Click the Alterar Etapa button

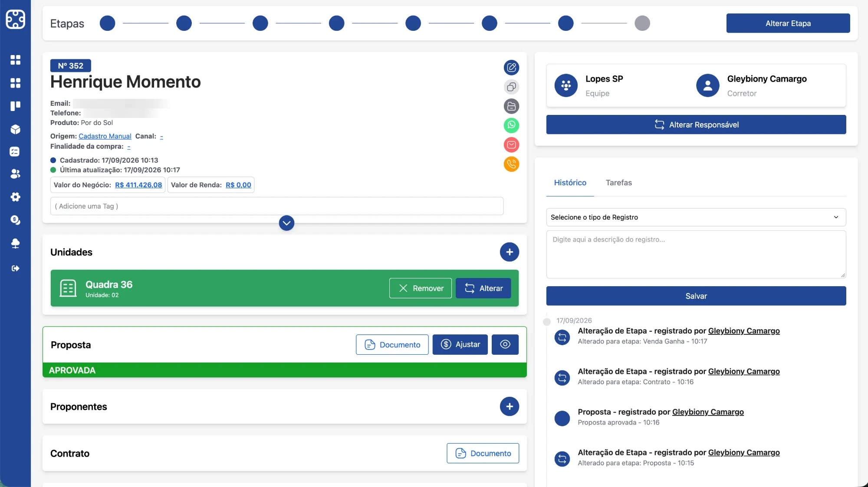click(x=788, y=23)
